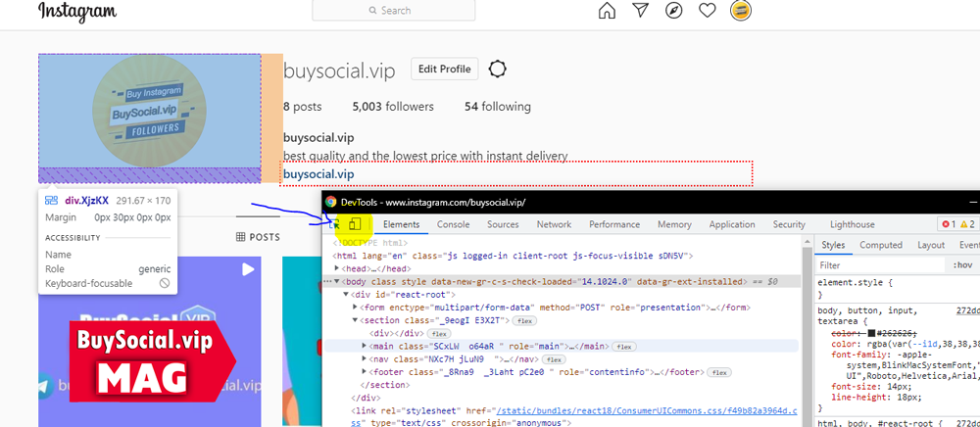
Task: Click Styles Filter input
Action: (x=881, y=265)
